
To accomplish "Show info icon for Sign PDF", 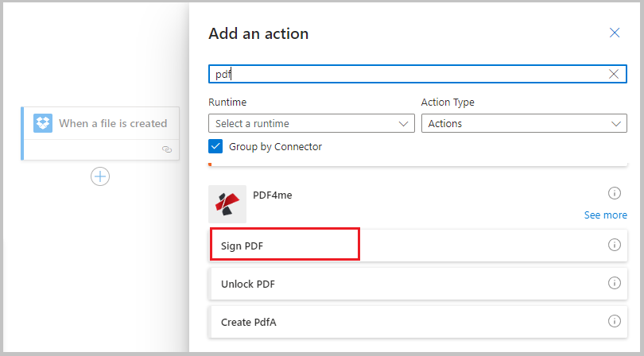I will (614, 245).
